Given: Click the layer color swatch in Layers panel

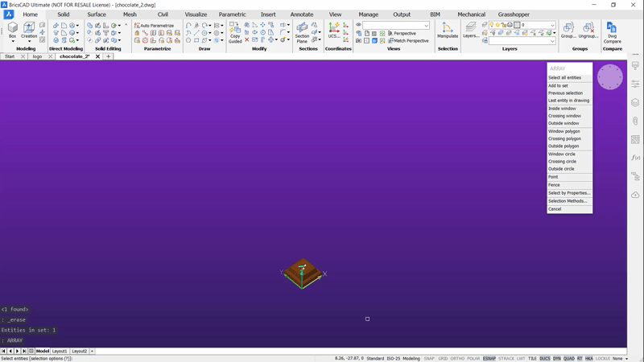Looking at the screenshot, I should pos(517,25).
